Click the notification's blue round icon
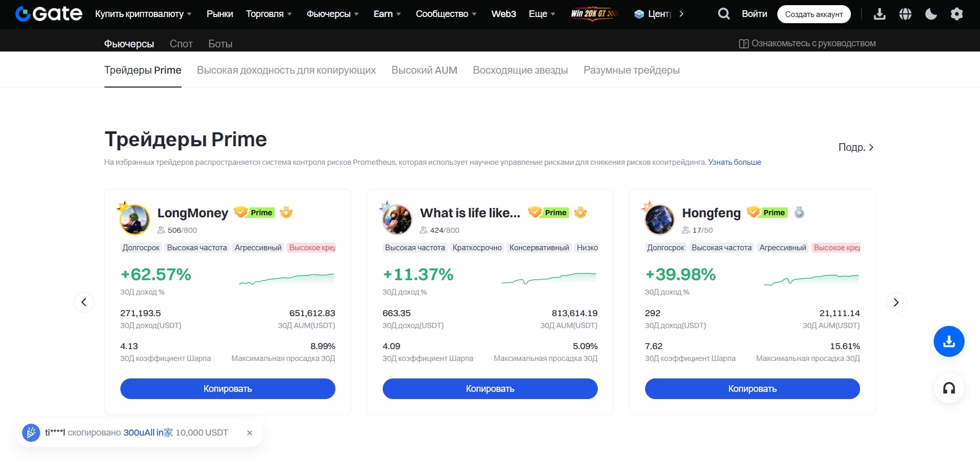The image size is (980, 466). pos(31,433)
